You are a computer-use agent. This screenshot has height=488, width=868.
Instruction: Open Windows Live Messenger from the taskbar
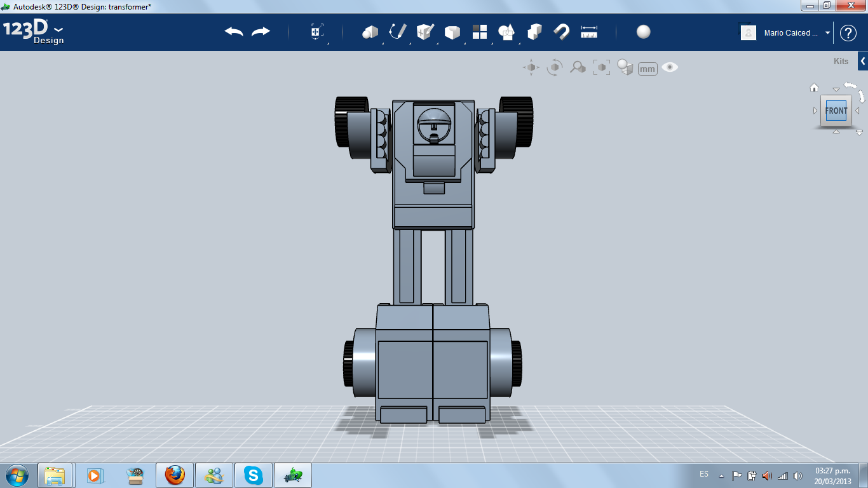click(x=214, y=475)
